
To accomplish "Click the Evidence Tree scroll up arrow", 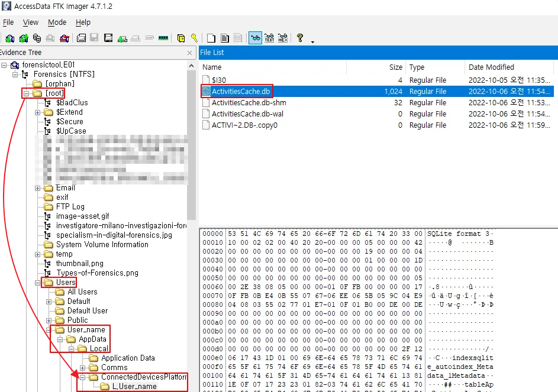I will click(x=191, y=66).
